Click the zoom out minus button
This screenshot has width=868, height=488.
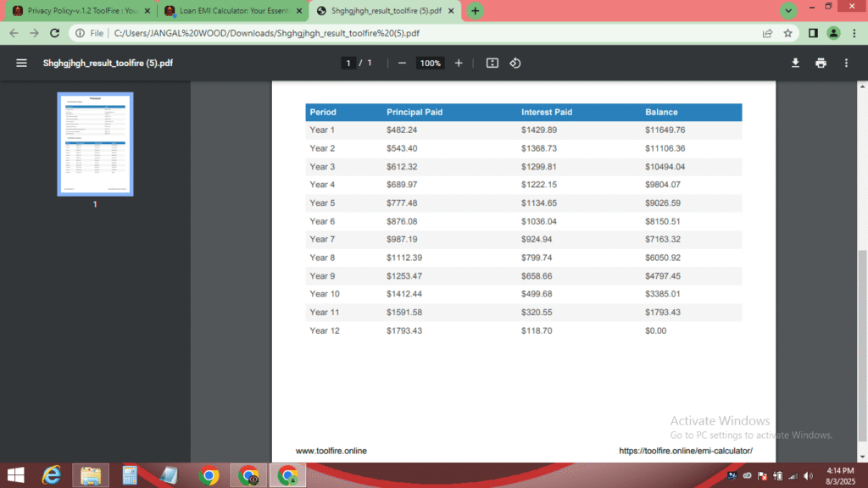point(402,63)
